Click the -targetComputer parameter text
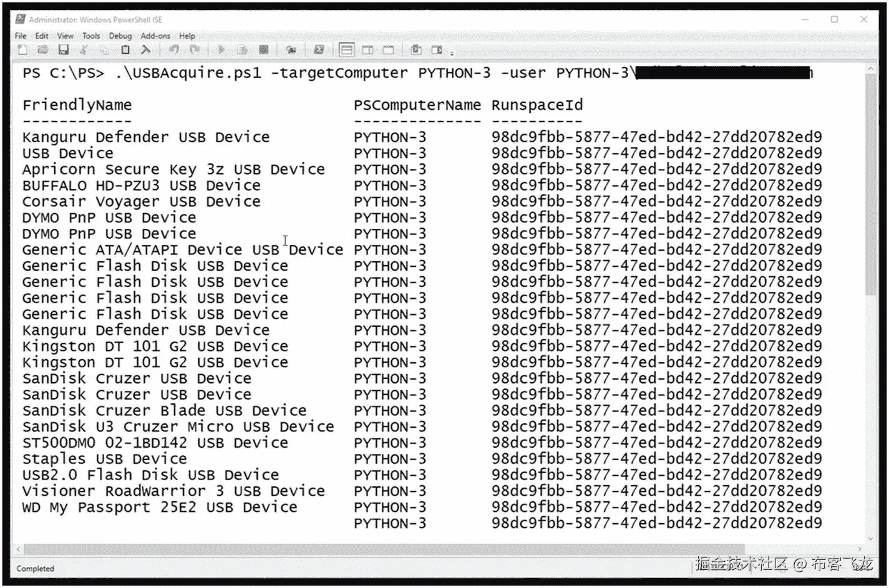Image resolution: width=889 pixels, height=588 pixels. [x=339, y=73]
